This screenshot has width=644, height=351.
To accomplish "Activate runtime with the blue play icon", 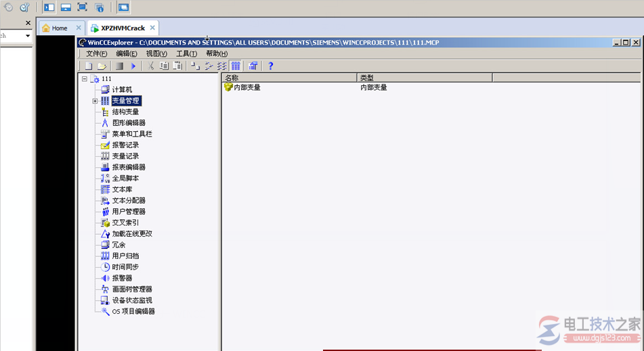I will pyautogui.click(x=133, y=66).
